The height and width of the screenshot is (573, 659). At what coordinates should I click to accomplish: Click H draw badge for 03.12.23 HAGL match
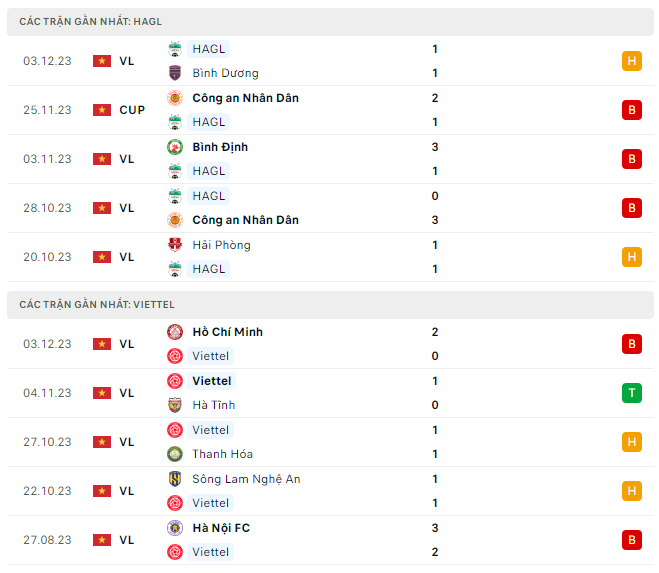pos(631,61)
